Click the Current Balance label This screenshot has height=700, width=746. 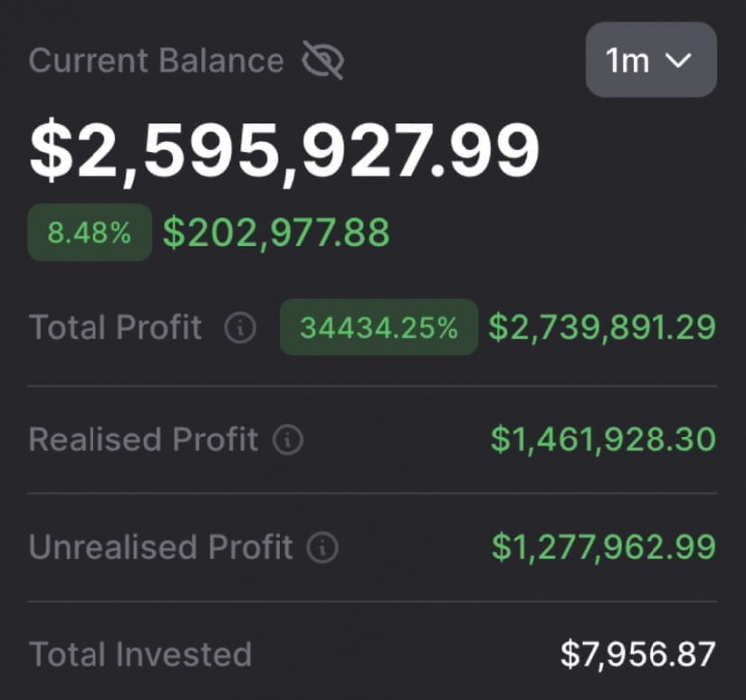pyautogui.click(x=156, y=61)
